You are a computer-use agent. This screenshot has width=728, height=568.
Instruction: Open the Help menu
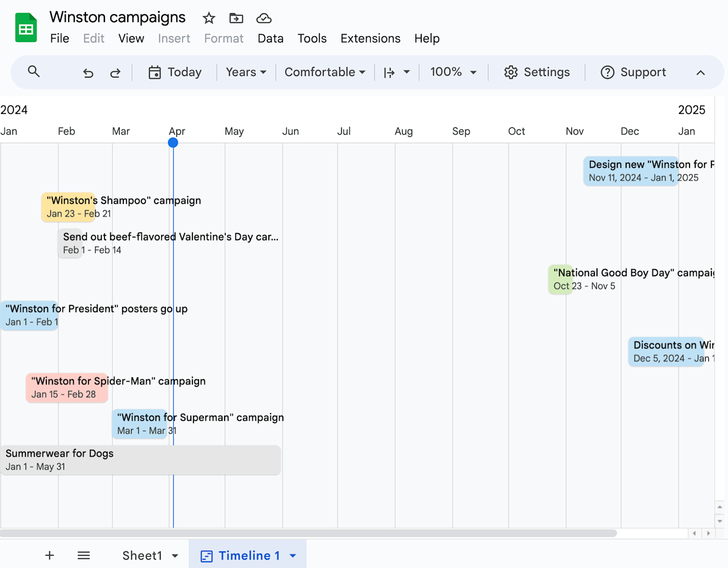(427, 38)
